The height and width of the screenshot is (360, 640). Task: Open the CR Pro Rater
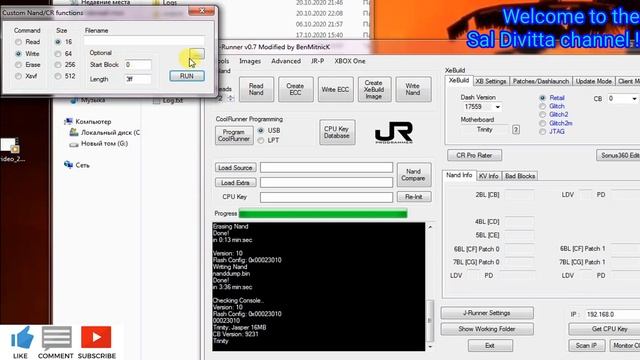point(474,155)
